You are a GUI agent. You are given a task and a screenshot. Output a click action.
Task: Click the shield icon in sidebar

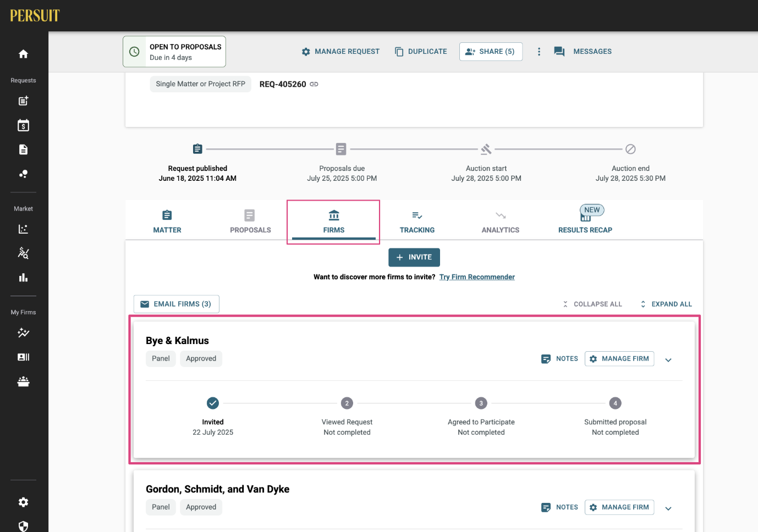(x=23, y=526)
